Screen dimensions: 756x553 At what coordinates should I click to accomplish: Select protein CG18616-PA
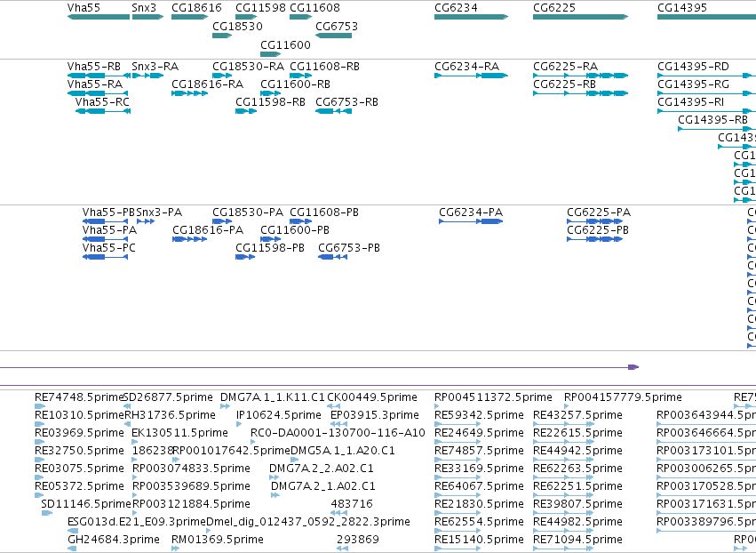pyautogui.click(x=208, y=230)
